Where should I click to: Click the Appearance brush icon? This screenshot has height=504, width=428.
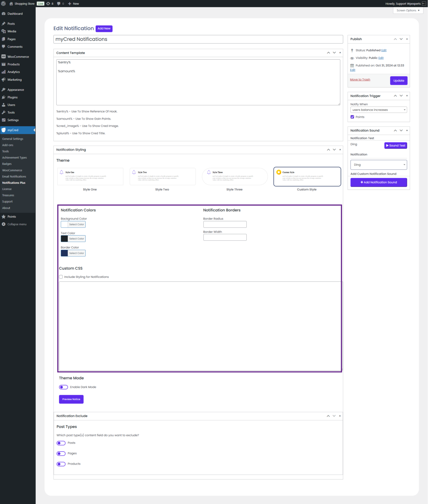[4, 90]
